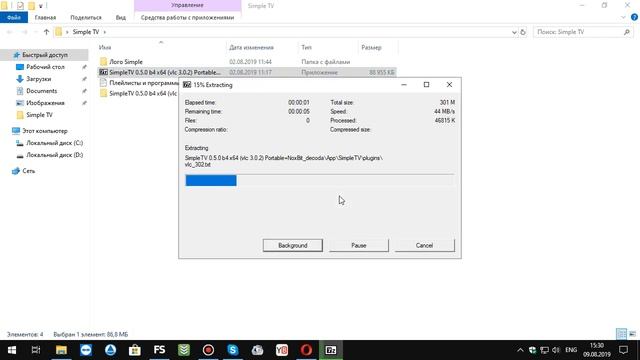640x360 pixels.
Task: Select Этот компьютер in navigation pane
Action: [44, 131]
